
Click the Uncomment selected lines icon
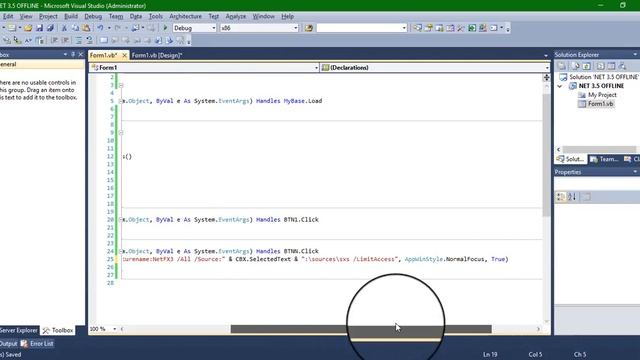click(89, 40)
